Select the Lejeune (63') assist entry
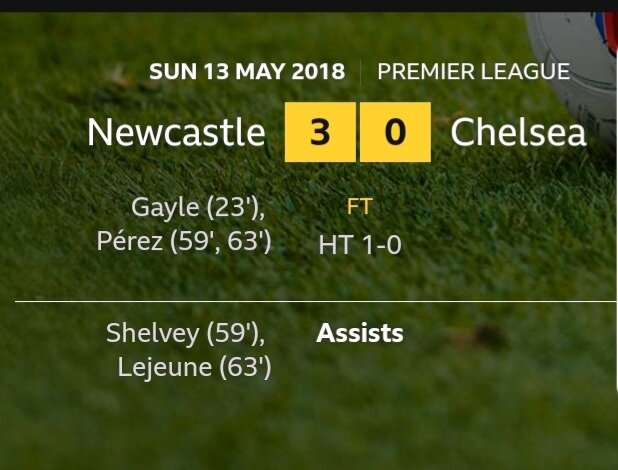The width and height of the screenshot is (618, 470). (x=194, y=368)
